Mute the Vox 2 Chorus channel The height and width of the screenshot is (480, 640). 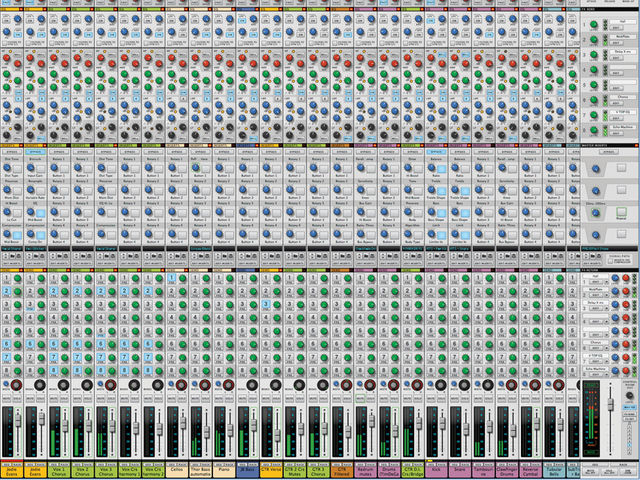point(77,399)
